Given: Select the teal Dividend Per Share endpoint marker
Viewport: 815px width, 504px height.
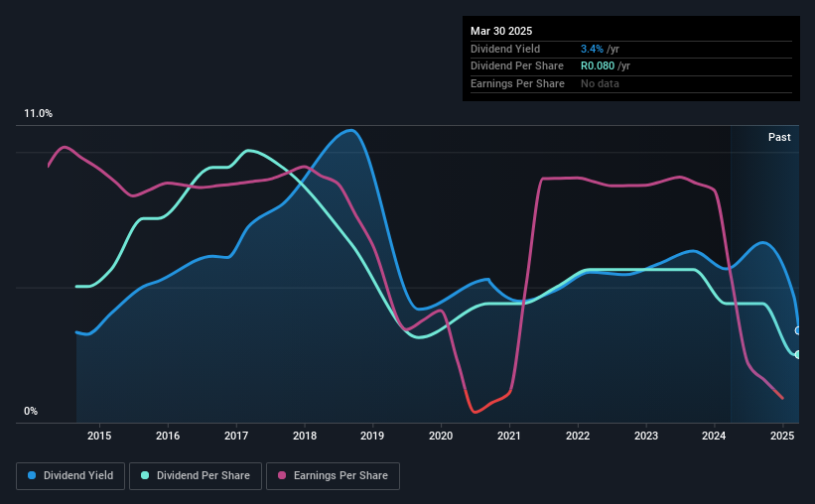Looking at the screenshot, I should click(798, 355).
